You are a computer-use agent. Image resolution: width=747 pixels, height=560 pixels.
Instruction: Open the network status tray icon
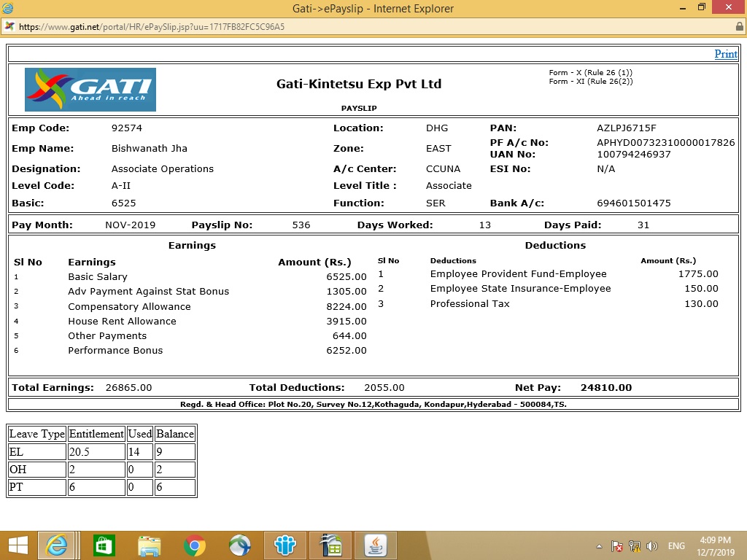(x=635, y=546)
